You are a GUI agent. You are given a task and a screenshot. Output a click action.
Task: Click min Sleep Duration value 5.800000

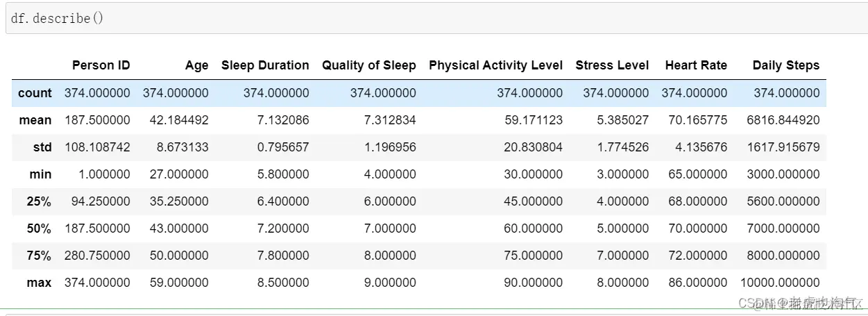283,174
